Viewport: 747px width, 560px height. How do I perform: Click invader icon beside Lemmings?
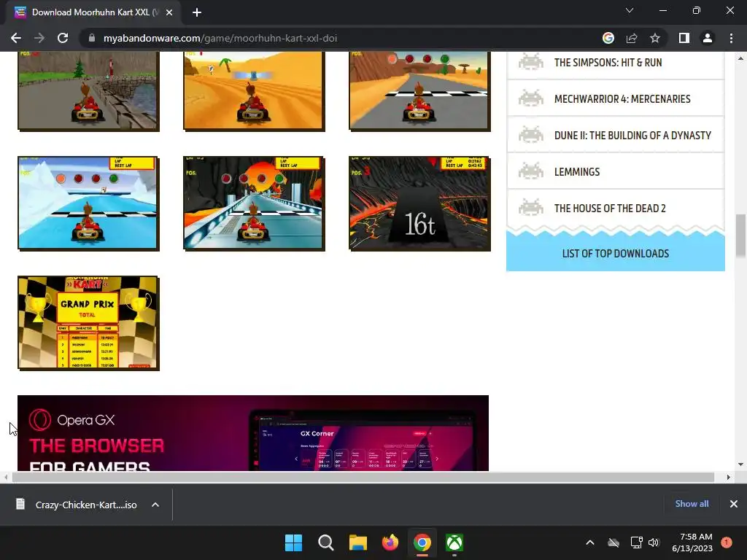[531, 171]
